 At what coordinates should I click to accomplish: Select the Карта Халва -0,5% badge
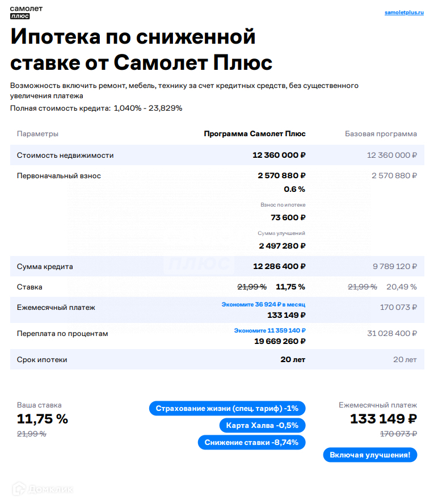pos(262,425)
